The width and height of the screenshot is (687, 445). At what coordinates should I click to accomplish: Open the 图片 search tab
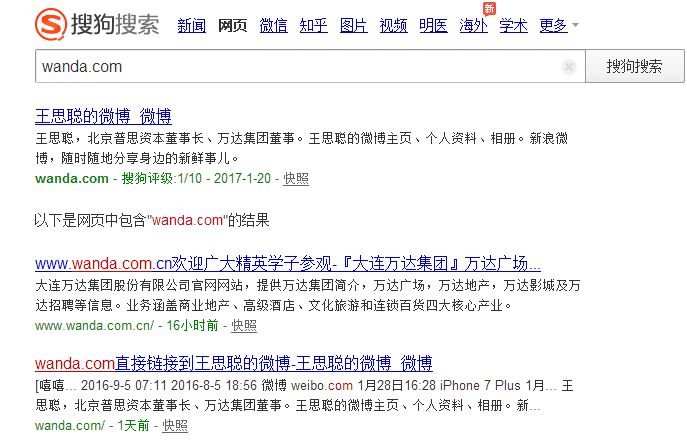[x=353, y=26]
